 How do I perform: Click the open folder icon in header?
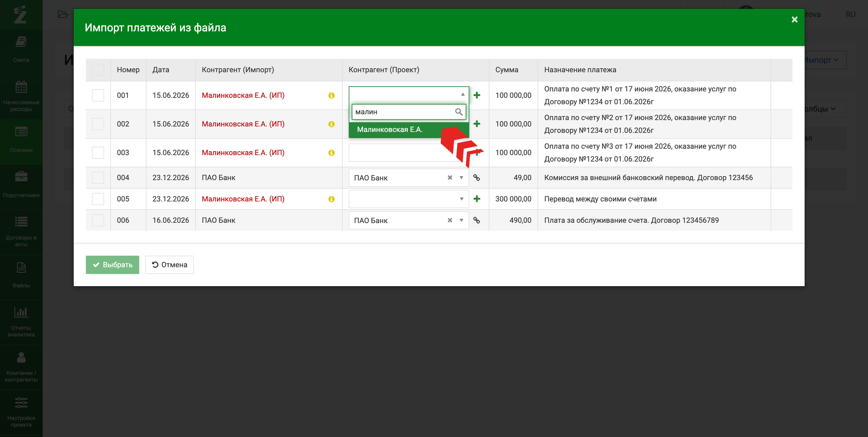(x=63, y=14)
